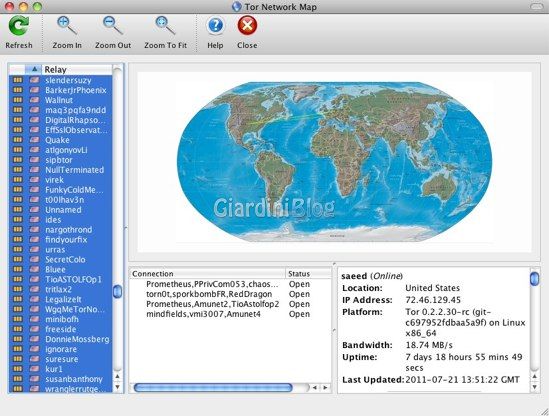Select relay minibofh
Viewport: 549px width, 416px height.
pyautogui.click(x=62, y=319)
